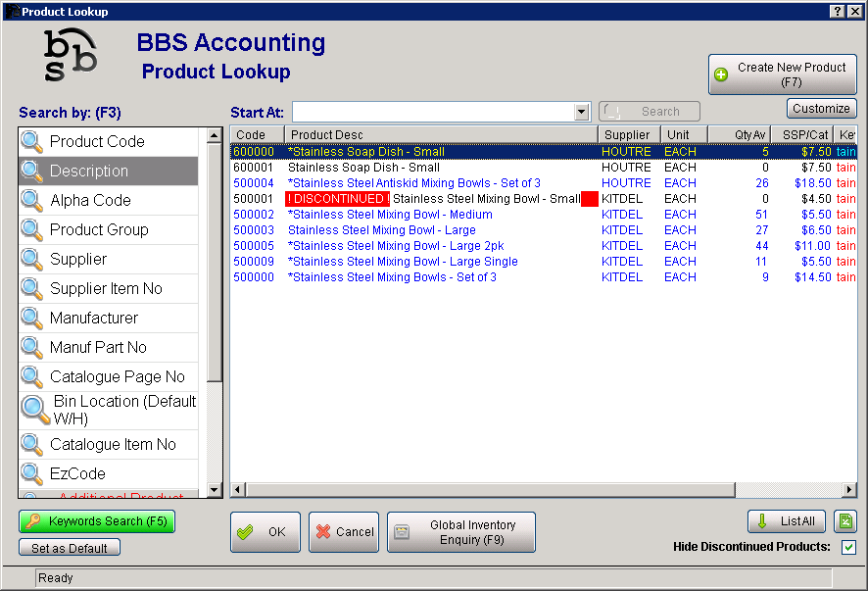
Task: Click the BBS logo in header
Action: [71, 57]
